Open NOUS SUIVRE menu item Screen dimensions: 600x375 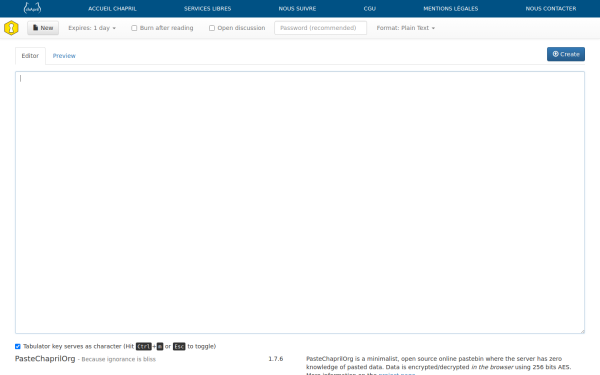(x=297, y=8)
